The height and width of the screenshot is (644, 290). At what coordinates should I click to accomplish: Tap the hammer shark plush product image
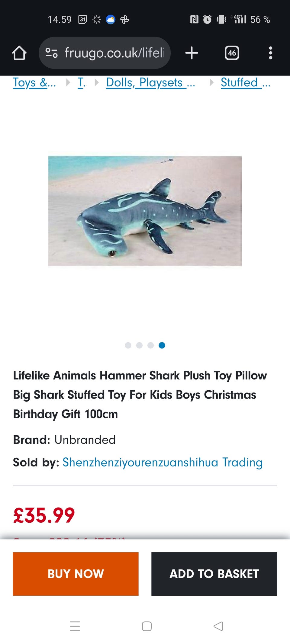(145, 211)
